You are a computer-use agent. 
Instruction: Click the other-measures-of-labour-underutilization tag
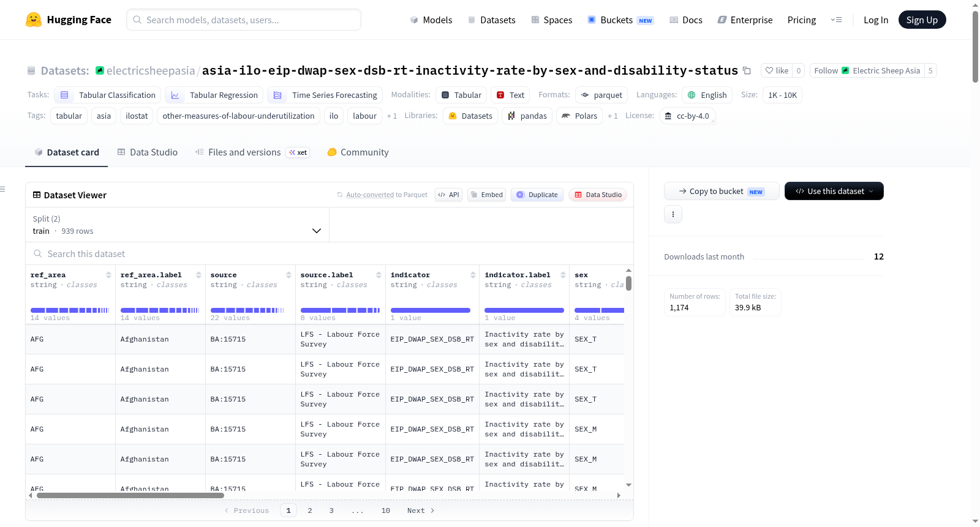click(238, 116)
